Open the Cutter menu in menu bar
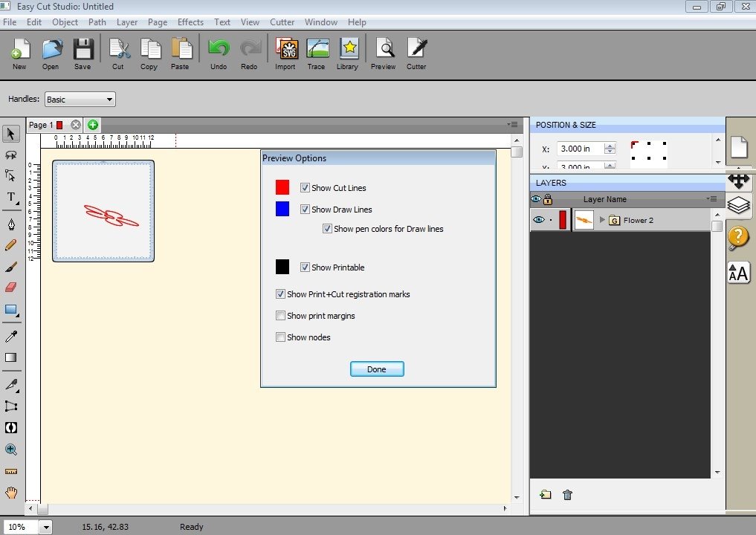The image size is (756, 535). [x=282, y=22]
